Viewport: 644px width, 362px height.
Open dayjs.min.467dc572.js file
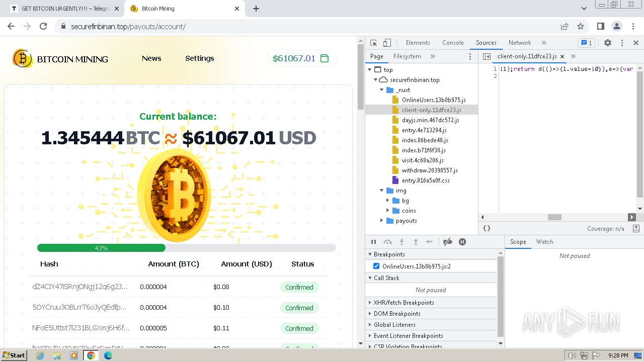click(430, 120)
